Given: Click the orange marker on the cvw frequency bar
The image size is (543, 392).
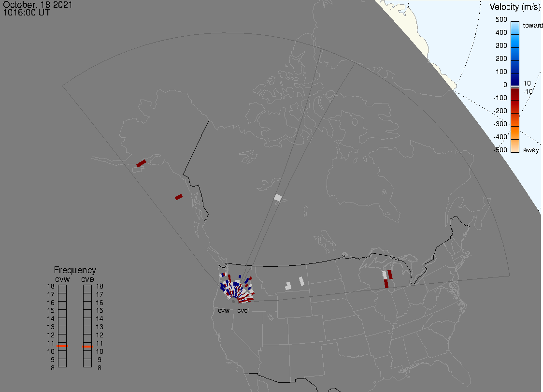Looking at the screenshot, I should (x=62, y=346).
